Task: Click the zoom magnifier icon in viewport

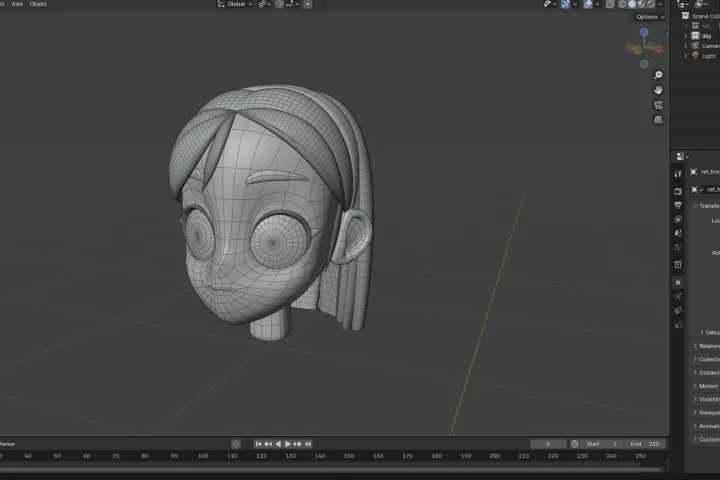Action: click(658, 76)
